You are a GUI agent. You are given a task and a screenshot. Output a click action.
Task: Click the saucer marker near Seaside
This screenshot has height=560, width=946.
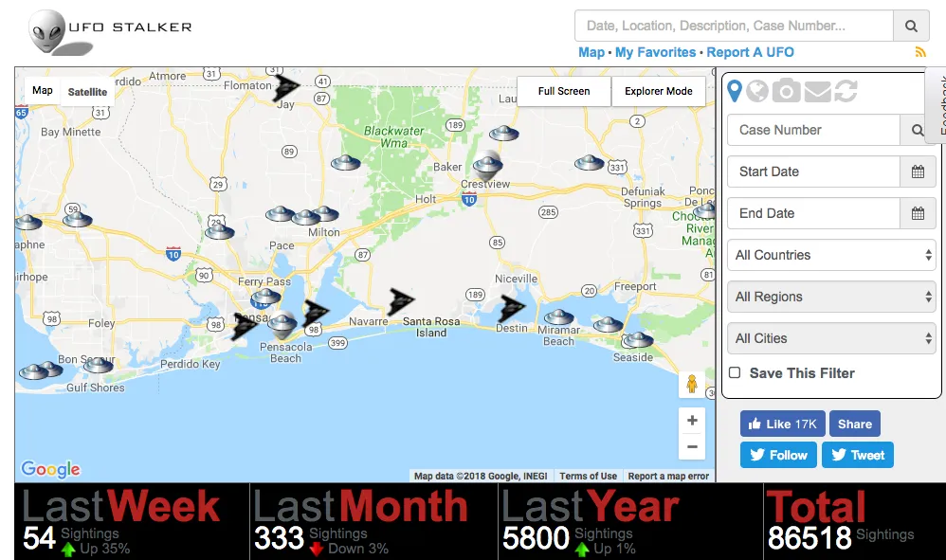point(638,340)
